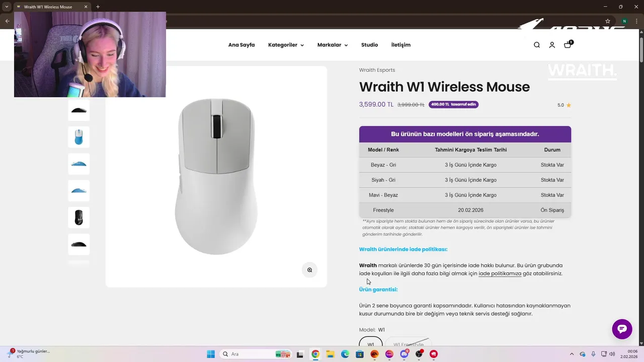The image size is (644, 362).
Task: Click the Mavi - Beyaz table row
Action: click(465, 195)
